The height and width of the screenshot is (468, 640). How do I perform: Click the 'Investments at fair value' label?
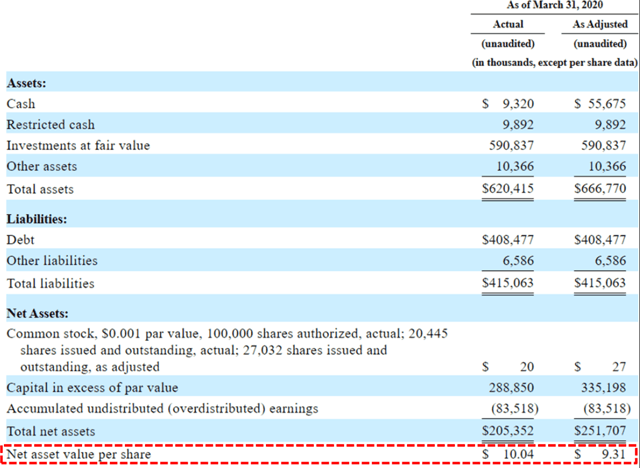(x=78, y=145)
